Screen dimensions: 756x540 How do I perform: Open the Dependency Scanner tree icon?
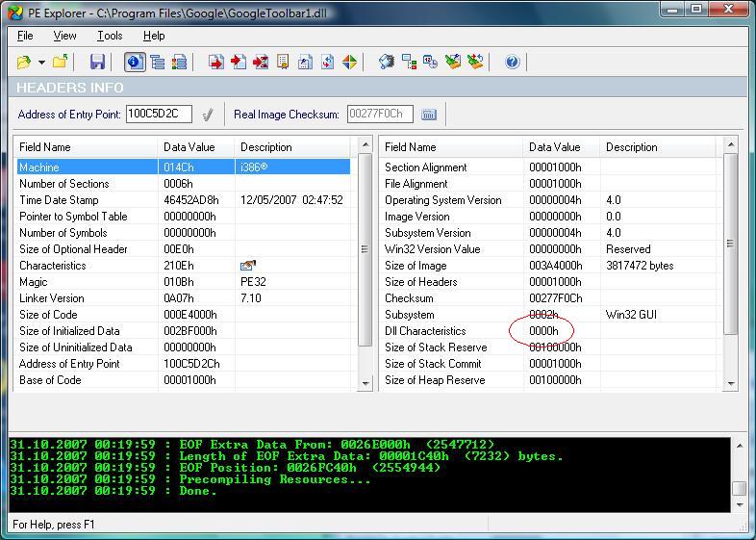[409, 63]
